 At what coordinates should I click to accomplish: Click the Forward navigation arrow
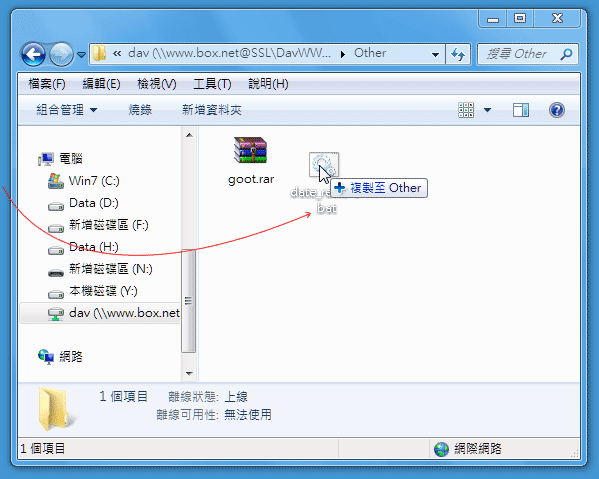coord(62,54)
